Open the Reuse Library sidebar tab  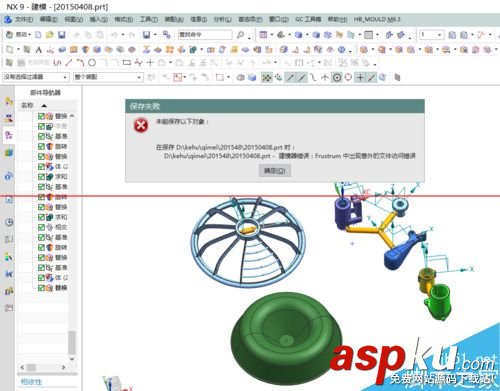click(9, 153)
